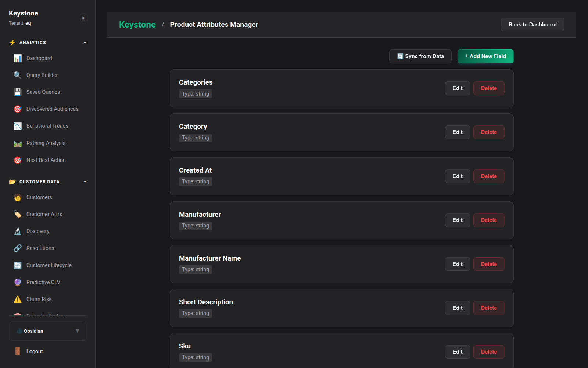Edit the Created At attribute
Image resolution: width=588 pixels, height=368 pixels.
pos(458,176)
